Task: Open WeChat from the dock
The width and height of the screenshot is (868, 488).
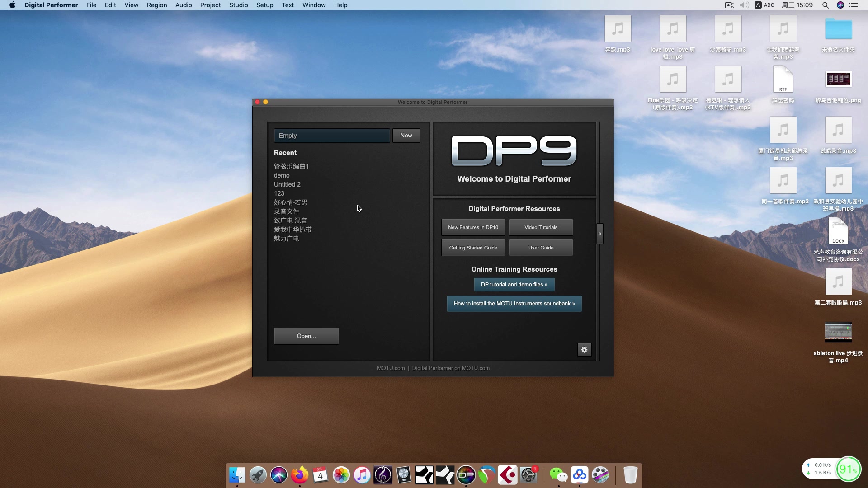Action: coord(559,475)
